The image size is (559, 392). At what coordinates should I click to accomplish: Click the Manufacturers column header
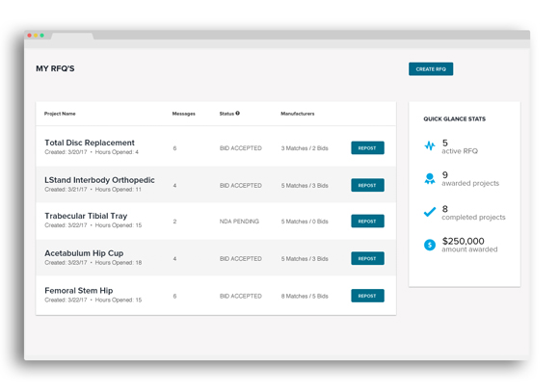[x=298, y=114]
